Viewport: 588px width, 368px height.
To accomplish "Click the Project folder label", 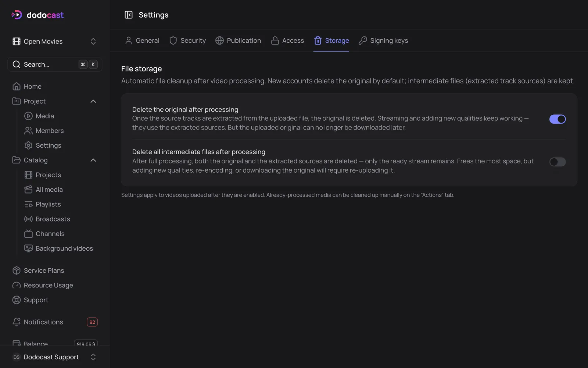I will (x=35, y=101).
